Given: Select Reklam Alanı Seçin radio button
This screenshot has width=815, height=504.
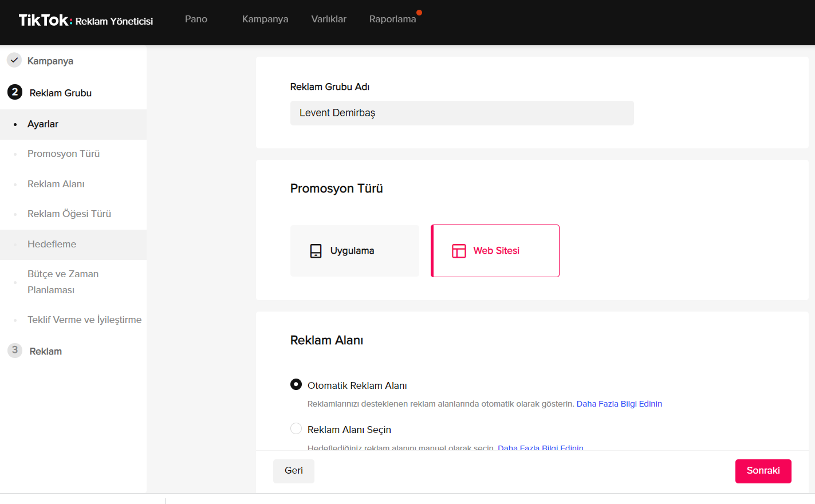Looking at the screenshot, I should coord(296,428).
